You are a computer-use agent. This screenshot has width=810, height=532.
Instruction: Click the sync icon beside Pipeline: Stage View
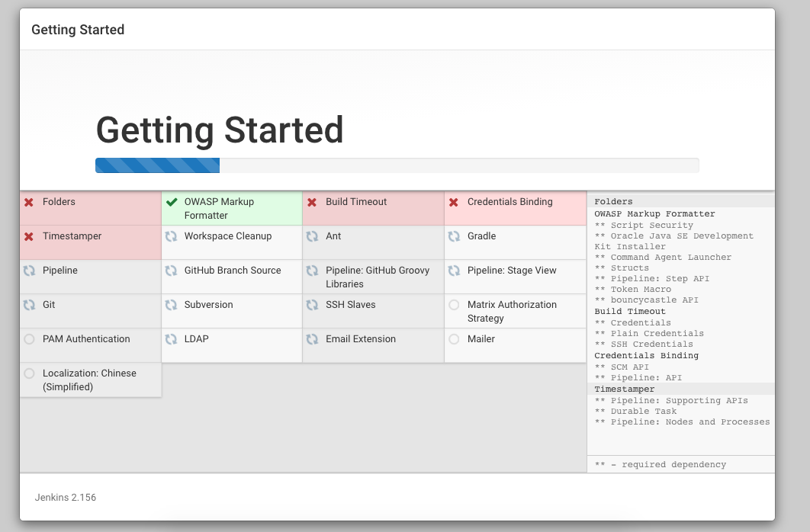pos(454,271)
